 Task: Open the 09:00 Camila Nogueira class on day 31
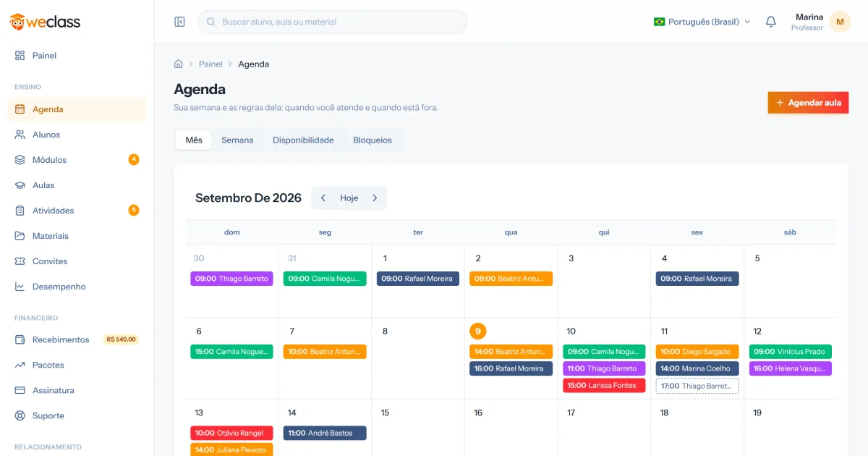(325, 279)
